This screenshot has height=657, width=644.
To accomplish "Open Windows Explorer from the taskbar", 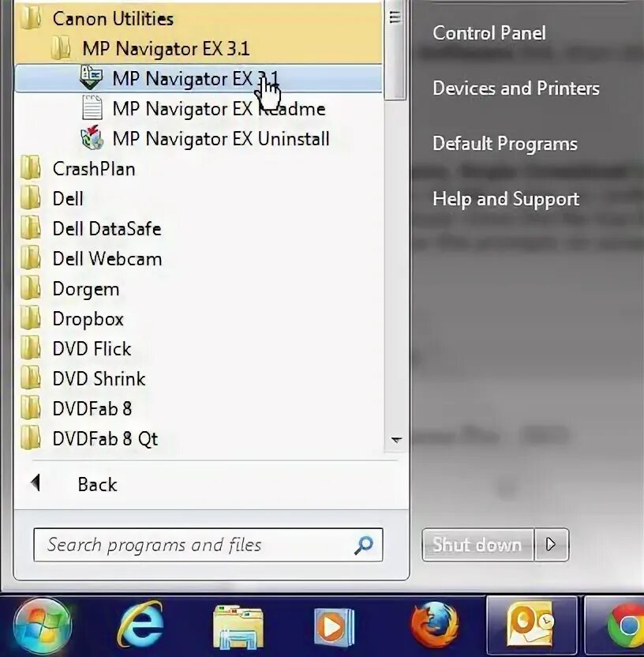I will (x=238, y=626).
